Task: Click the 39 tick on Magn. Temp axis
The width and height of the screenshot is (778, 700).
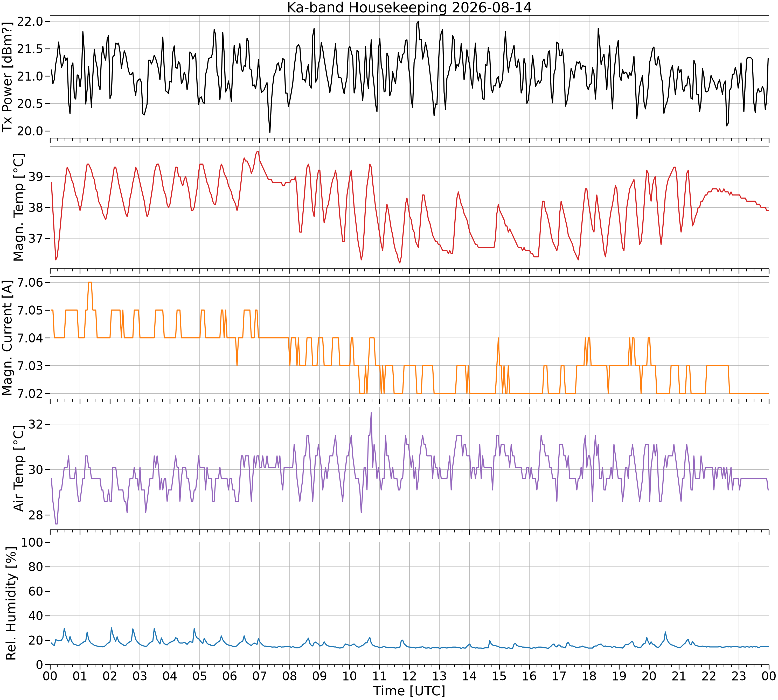Action: coord(37,177)
